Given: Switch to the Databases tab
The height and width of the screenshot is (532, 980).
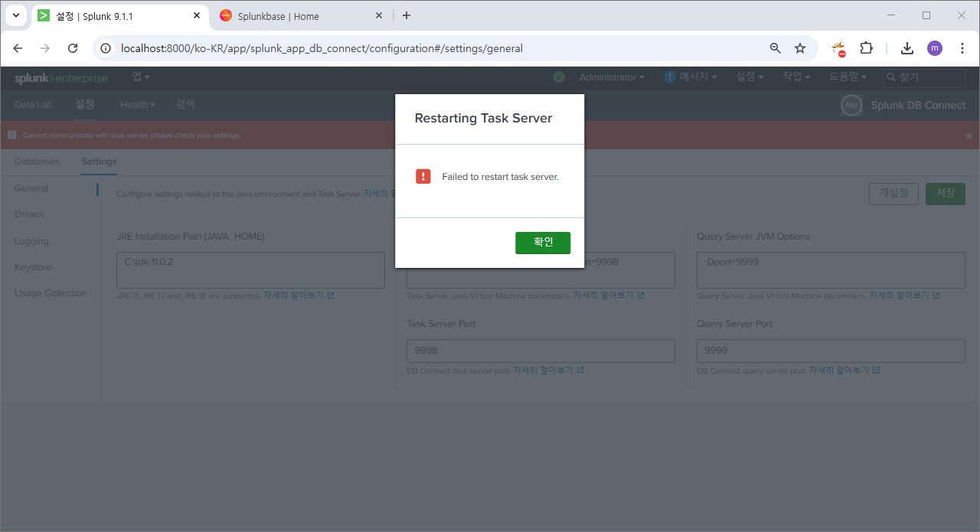Looking at the screenshot, I should point(37,162).
